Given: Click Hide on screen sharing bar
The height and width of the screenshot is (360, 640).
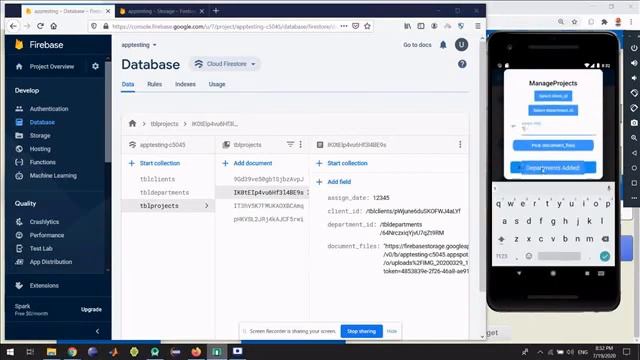Looking at the screenshot, I should (x=391, y=331).
